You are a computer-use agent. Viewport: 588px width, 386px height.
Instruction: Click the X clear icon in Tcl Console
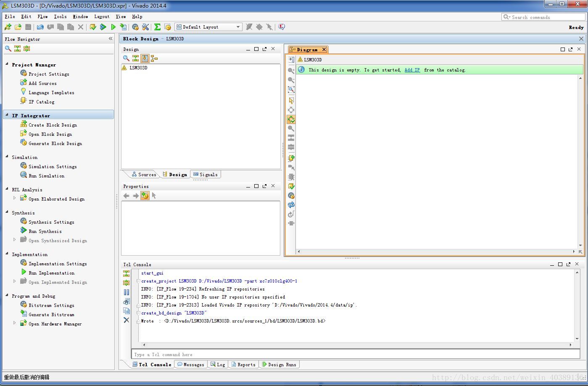(x=126, y=320)
